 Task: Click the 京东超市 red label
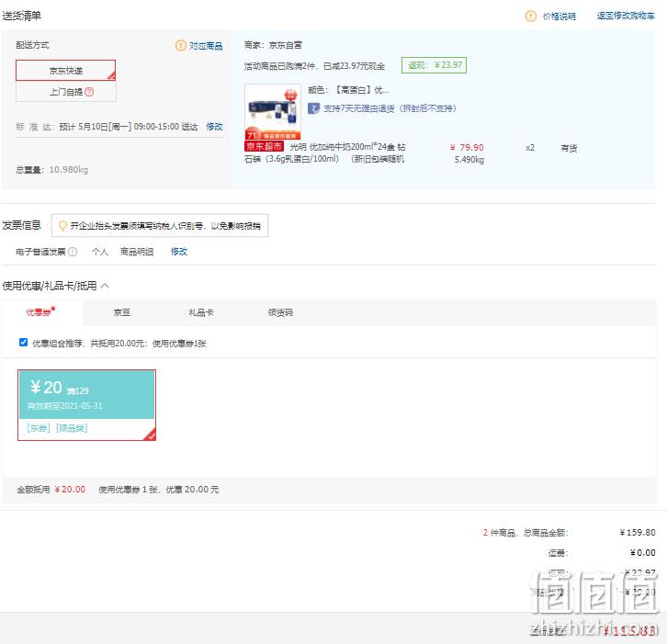264,146
